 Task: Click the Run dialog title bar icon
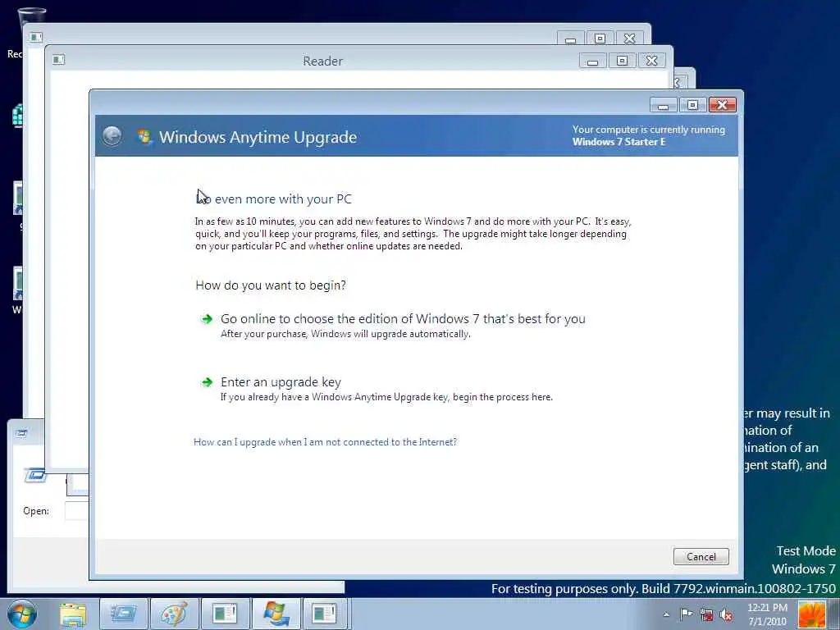[x=21, y=433]
